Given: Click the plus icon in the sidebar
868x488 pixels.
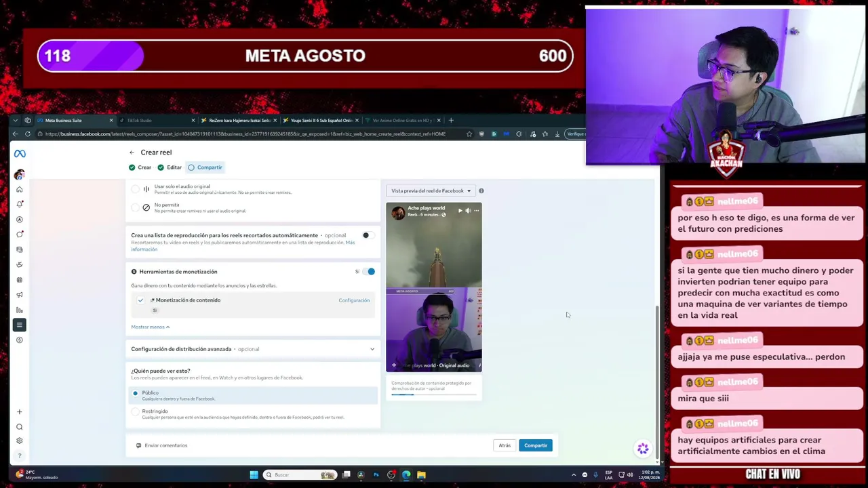Looking at the screenshot, I should click(20, 412).
